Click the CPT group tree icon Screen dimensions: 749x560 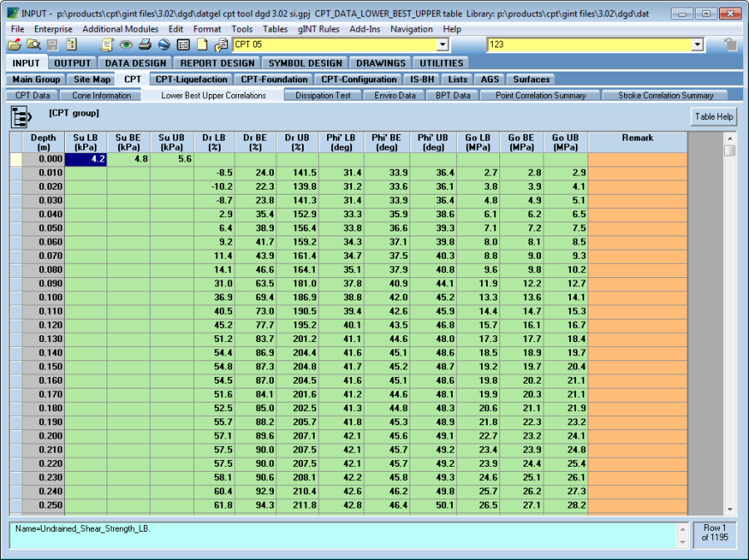tap(22, 116)
